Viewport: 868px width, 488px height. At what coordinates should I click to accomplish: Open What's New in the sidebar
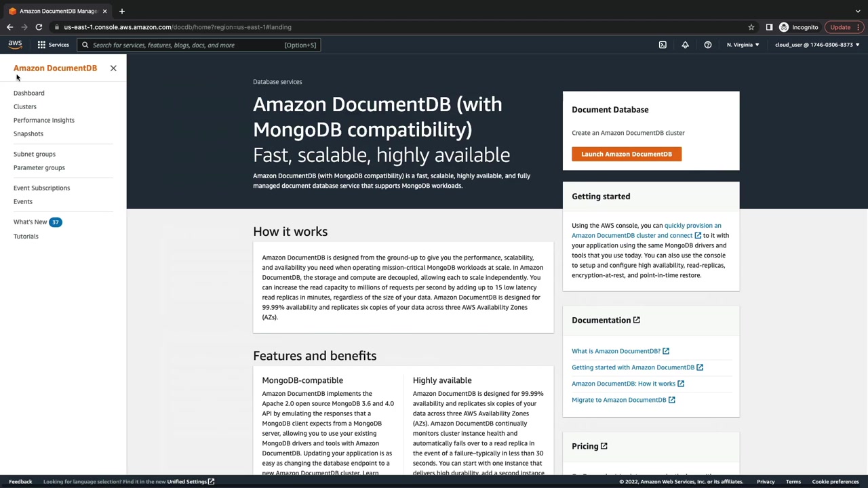[x=31, y=222]
